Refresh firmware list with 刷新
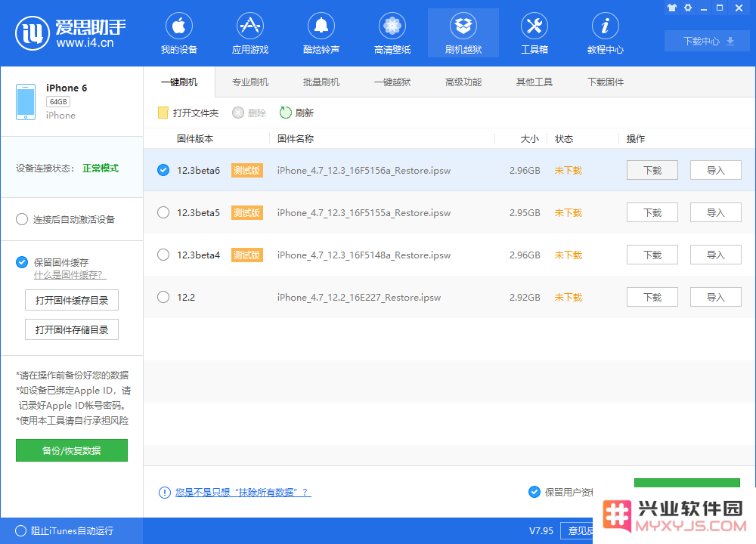756x544 pixels. (297, 113)
